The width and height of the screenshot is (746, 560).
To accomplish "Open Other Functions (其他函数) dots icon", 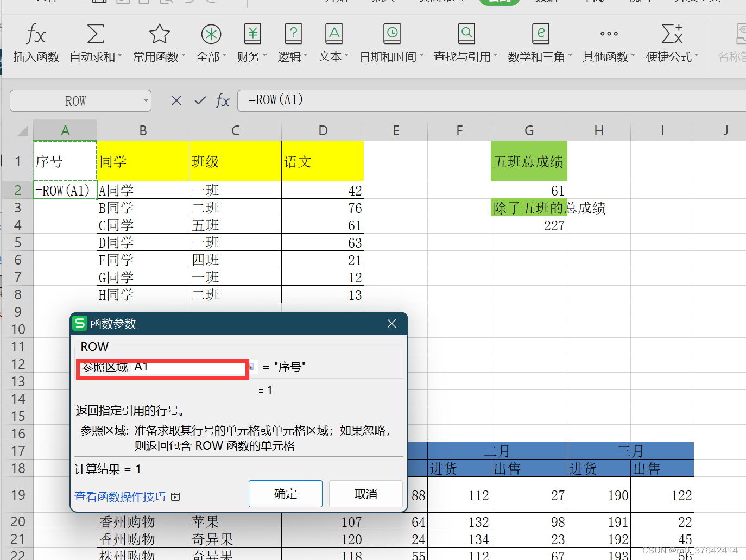I will (x=609, y=34).
